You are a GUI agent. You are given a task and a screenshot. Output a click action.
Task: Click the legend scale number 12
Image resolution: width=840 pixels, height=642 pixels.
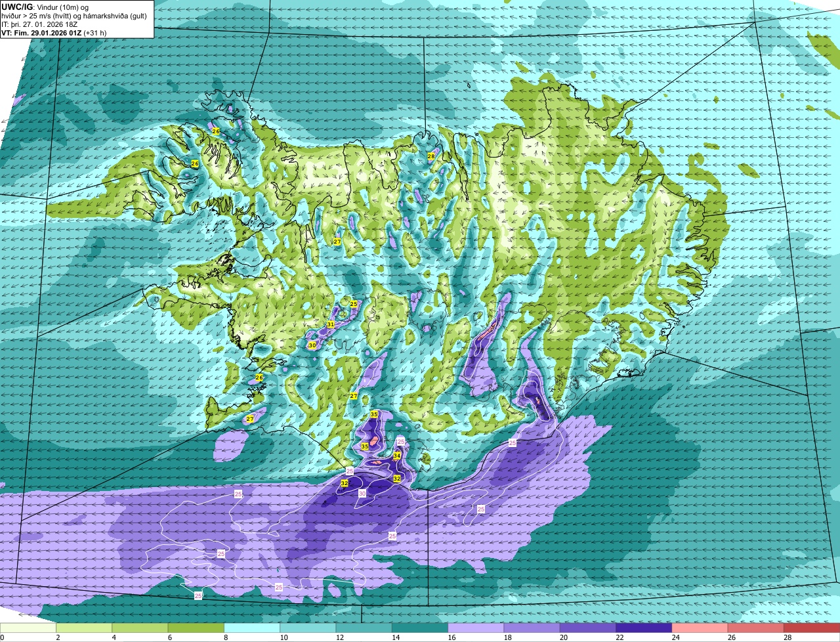341,637
